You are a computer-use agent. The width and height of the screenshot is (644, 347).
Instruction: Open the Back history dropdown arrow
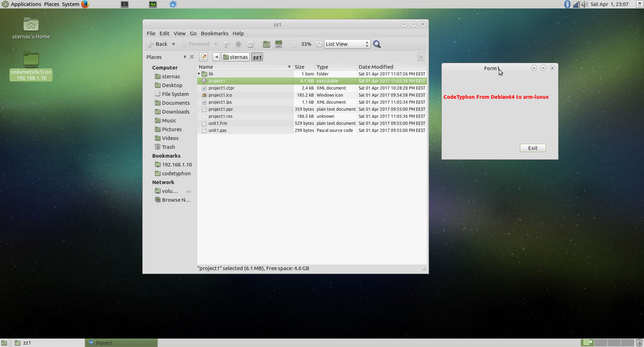coord(173,44)
